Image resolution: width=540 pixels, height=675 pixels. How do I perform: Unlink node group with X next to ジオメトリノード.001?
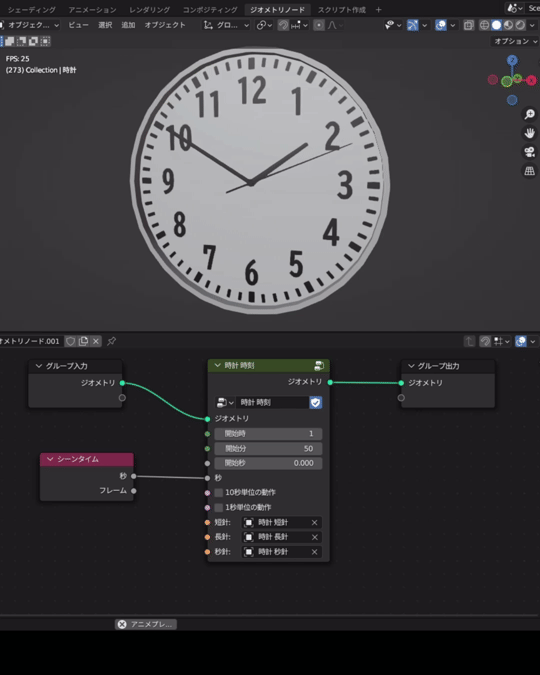pos(96,341)
